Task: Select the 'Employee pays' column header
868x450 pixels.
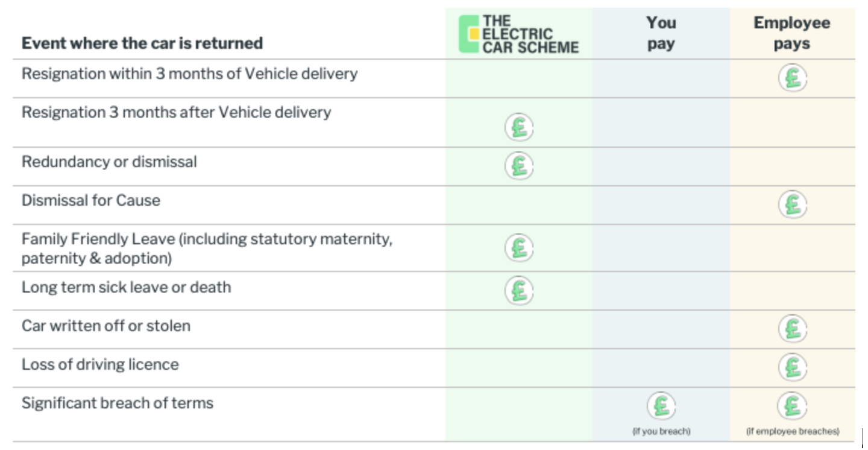Action: (x=792, y=33)
